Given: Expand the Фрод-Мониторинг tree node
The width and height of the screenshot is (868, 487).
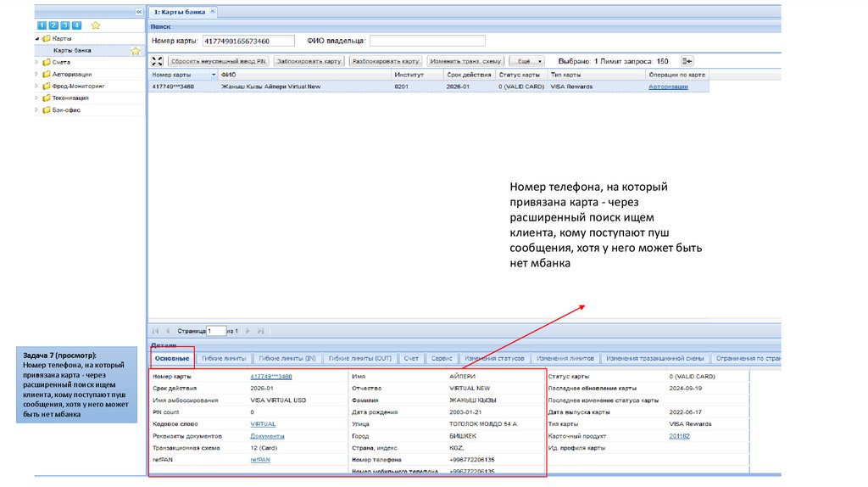Looking at the screenshot, I should 36,86.
